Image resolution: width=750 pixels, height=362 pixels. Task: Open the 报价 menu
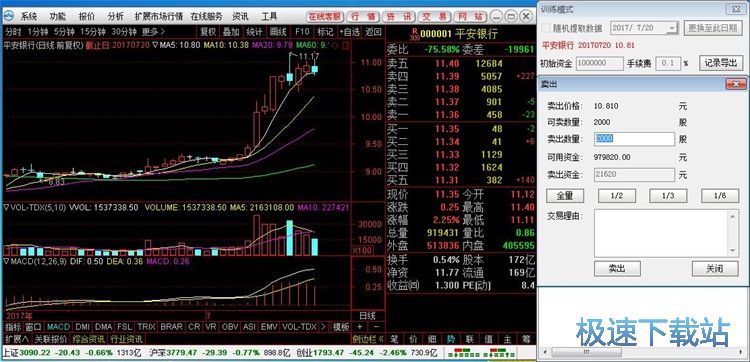point(87,16)
